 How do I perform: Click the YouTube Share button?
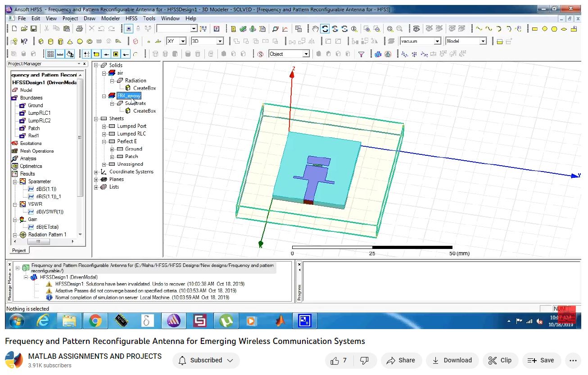coord(401,360)
